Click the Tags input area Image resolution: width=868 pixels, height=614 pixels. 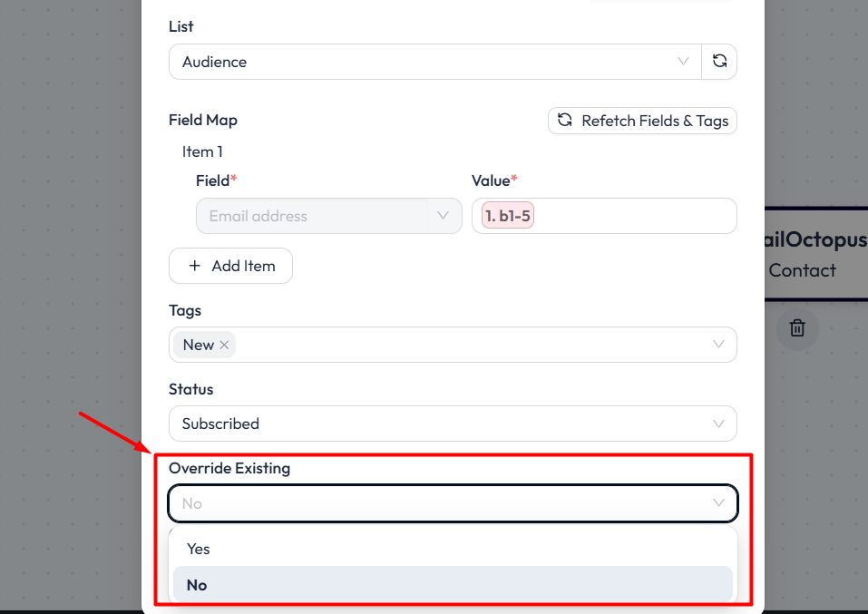[x=454, y=345]
